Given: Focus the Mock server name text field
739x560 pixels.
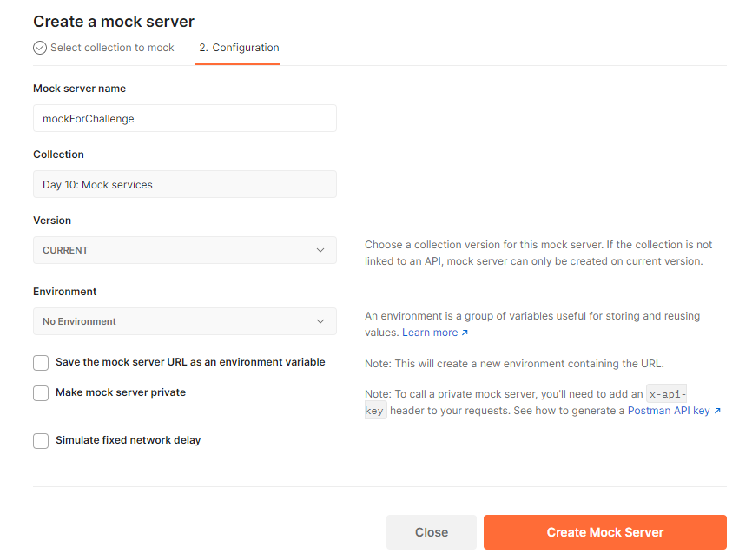Looking at the screenshot, I should [x=184, y=118].
